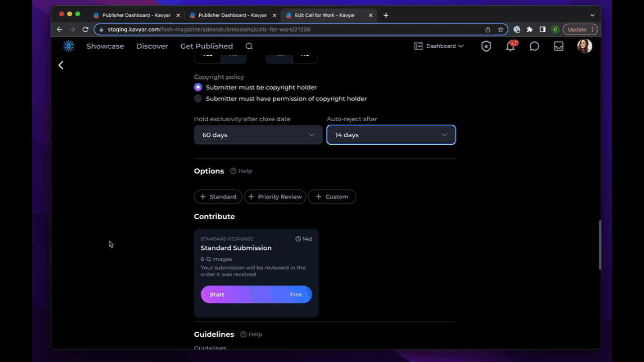This screenshot has height=362, width=644.
Task: Open the inbox tray icon
Action: coord(558,46)
